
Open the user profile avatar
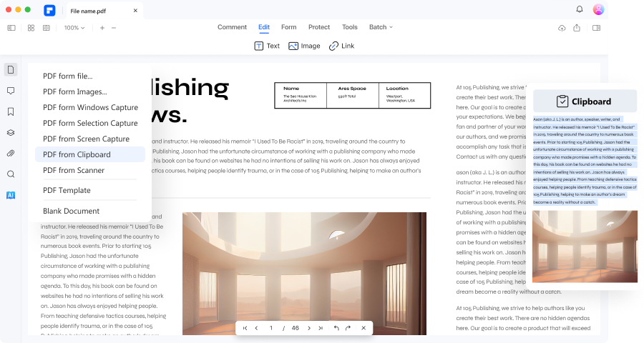click(598, 9)
